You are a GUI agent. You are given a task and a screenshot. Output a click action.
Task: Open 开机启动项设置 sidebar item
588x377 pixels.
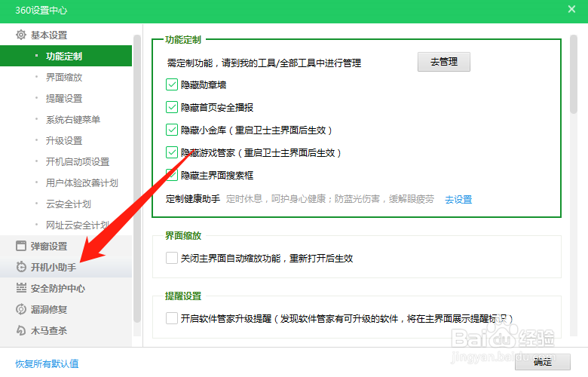coord(78,161)
